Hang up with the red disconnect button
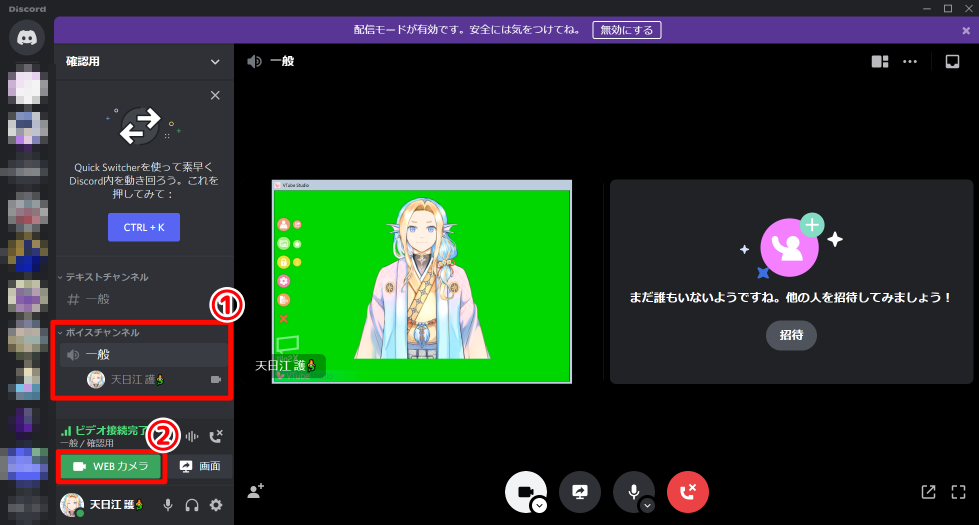The height and width of the screenshot is (525, 979). [687, 492]
